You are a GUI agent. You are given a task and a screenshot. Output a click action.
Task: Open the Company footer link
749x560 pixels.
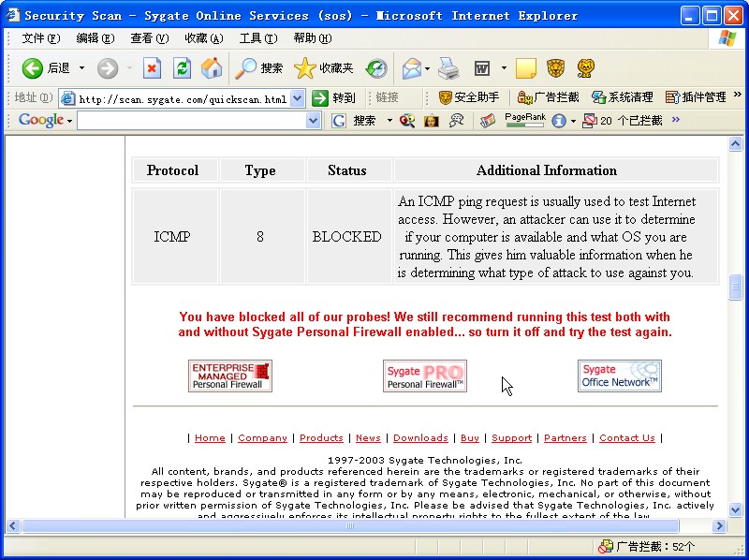coord(262,438)
